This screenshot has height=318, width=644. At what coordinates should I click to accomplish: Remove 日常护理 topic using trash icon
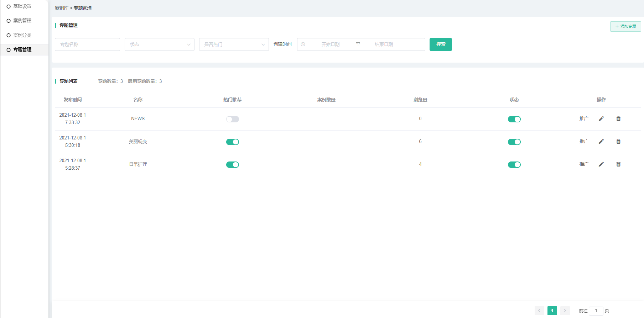point(618,164)
